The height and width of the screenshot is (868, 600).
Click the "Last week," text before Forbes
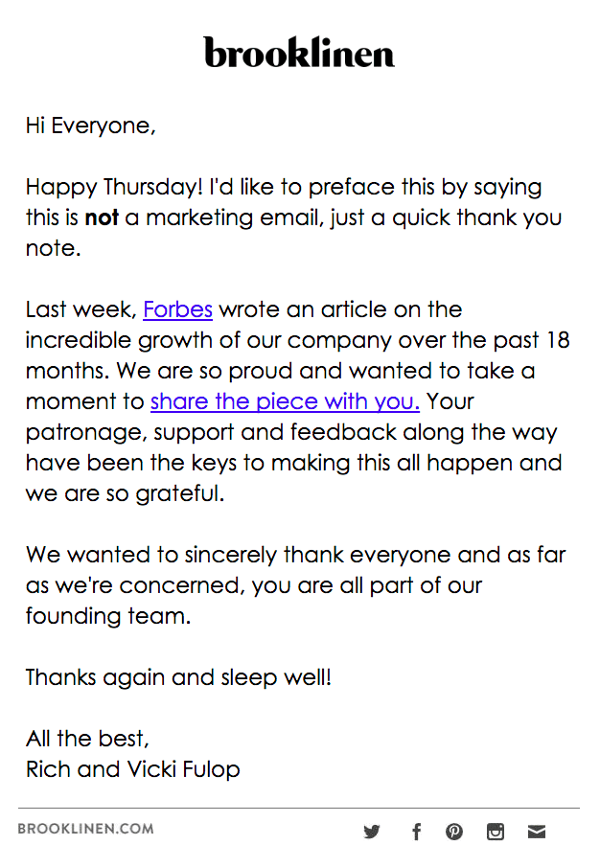pos(81,309)
